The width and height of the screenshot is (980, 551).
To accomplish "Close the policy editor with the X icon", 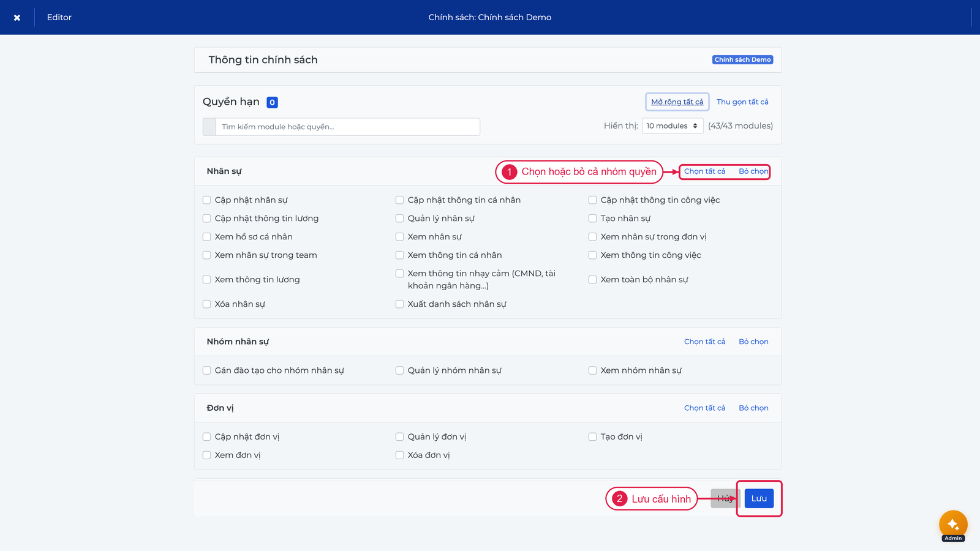I will click(x=17, y=18).
